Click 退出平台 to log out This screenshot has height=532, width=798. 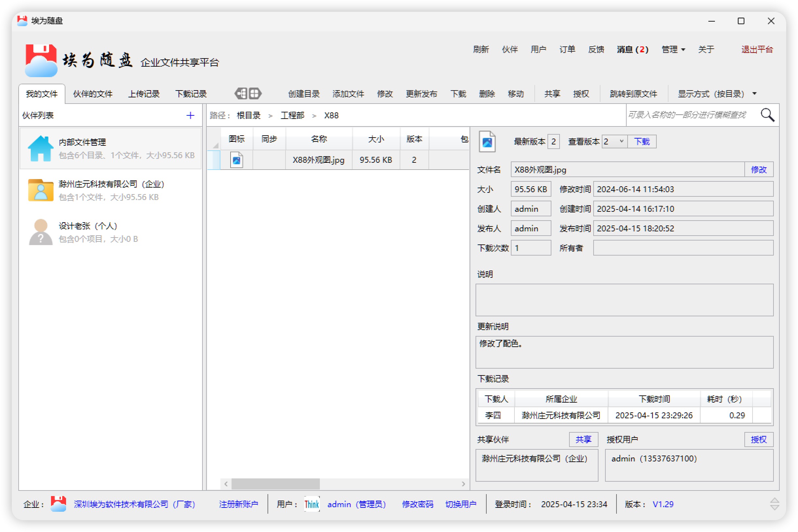[756, 50]
